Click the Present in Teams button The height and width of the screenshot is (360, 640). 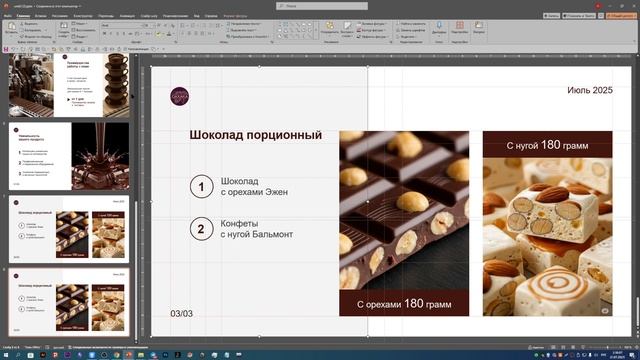click(x=579, y=16)
